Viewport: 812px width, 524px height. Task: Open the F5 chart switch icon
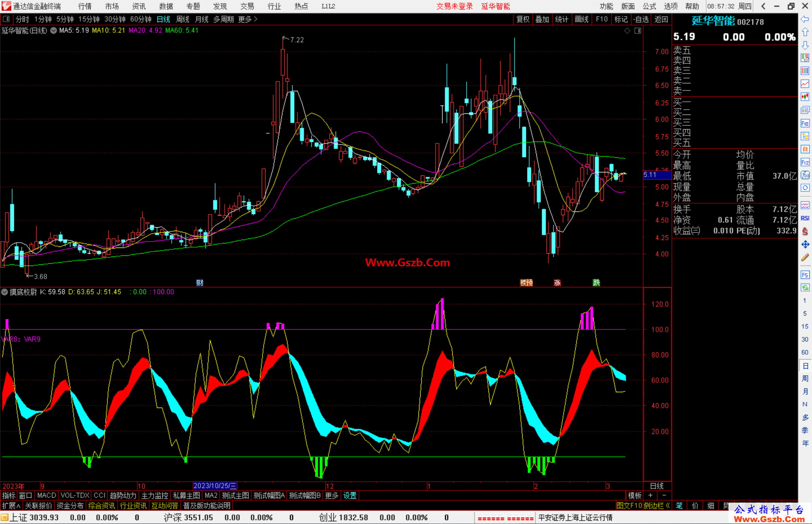tap(805, 275)
